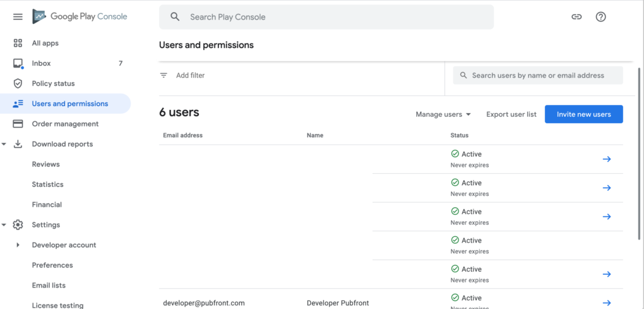Image resolution: width=644 pixels, height=309 pixels.
Task: Click the Status column header
Action: [x=459, y=135]
